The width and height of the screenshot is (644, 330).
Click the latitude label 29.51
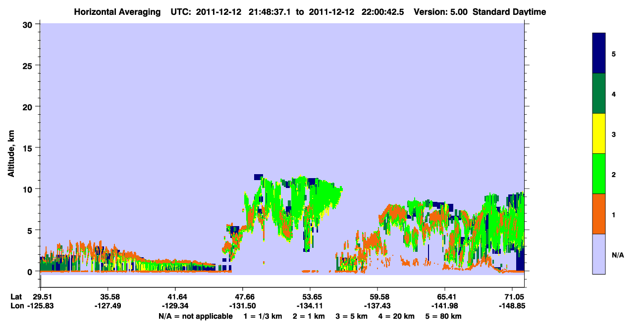(42, 296)
